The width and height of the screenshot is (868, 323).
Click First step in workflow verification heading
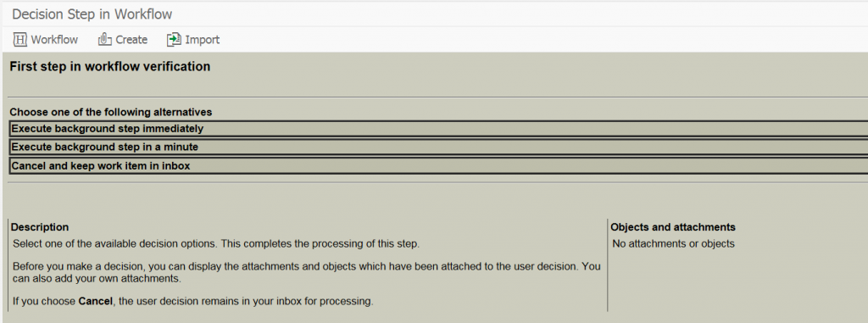tap(110, 66)
